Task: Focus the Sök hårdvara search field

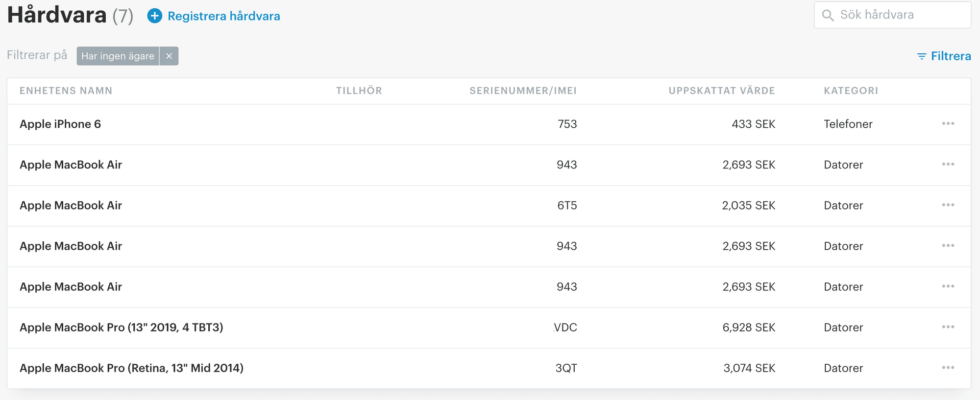Action: 892,15
